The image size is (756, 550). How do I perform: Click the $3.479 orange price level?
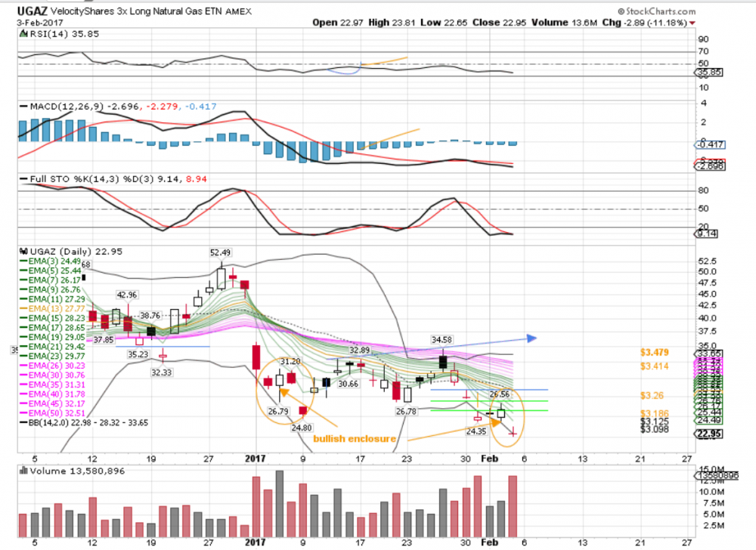(654, 353)
